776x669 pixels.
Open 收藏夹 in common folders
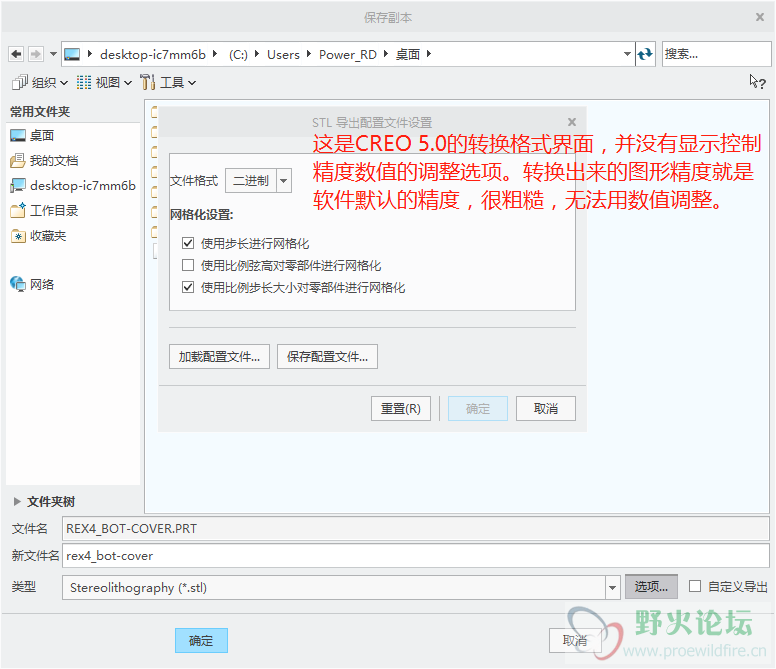click(39, 236)
